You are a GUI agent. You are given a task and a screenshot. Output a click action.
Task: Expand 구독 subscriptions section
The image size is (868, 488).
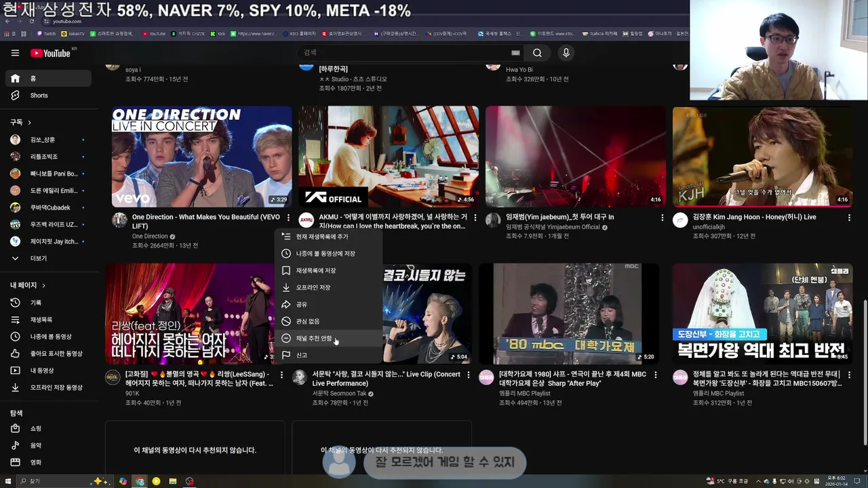click(20, 122)
